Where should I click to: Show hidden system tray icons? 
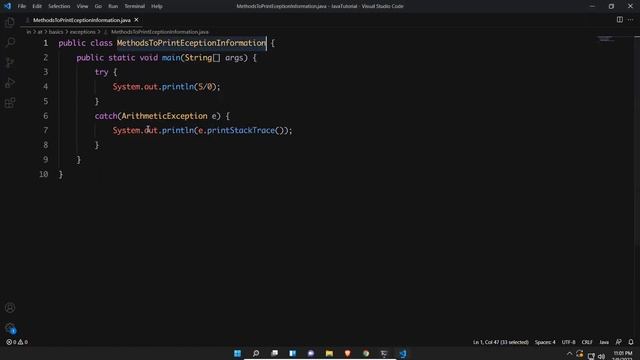pyautogui.click(x=569, y=354)
